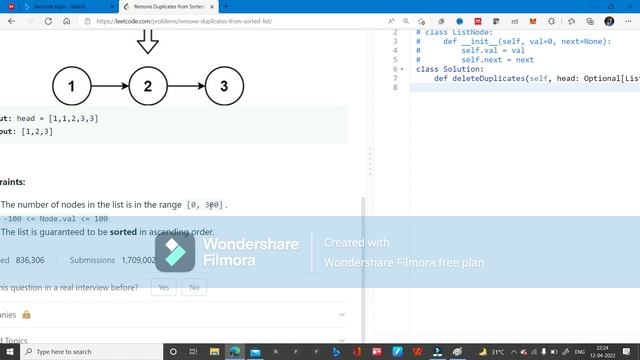640x360 pixels.
Task: Click the '[1,2,3]' output example text
Action: [x=37, y=131]
